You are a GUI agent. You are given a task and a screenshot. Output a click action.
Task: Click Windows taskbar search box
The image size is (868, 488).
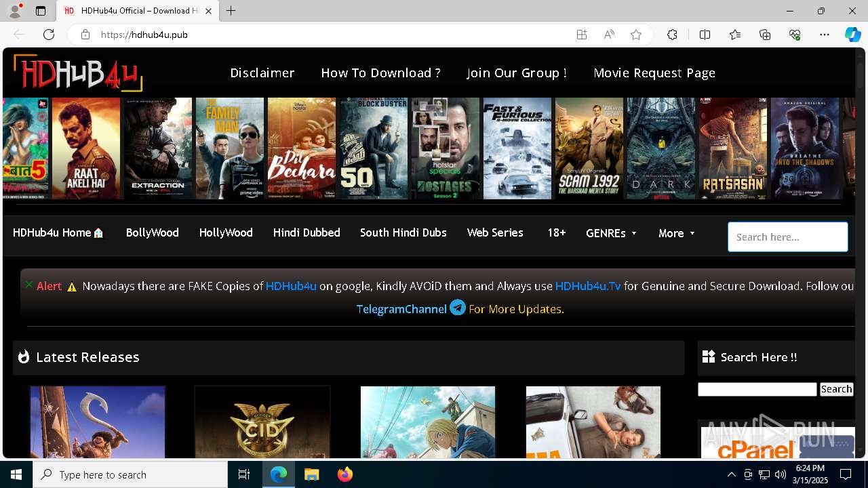tap(130, 474)
